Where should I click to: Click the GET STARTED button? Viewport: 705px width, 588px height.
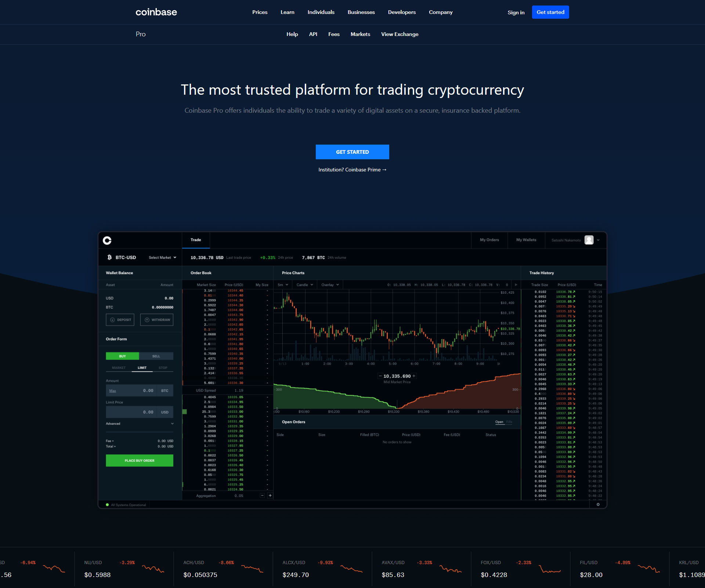click(352, 152)
